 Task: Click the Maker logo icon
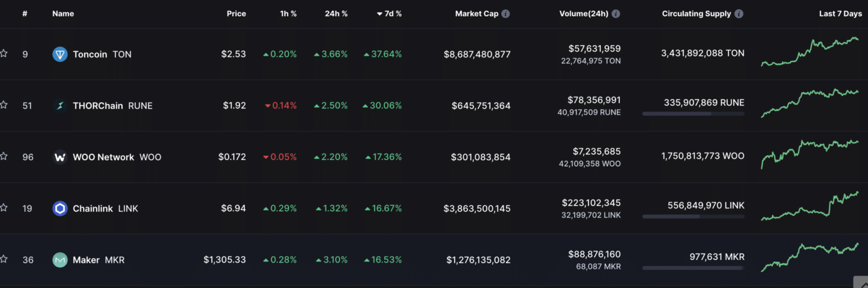[x=60, y=260]
